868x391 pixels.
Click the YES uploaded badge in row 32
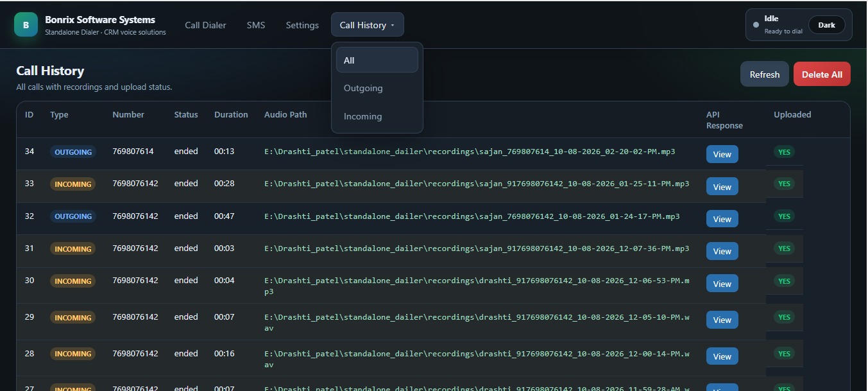784,216
